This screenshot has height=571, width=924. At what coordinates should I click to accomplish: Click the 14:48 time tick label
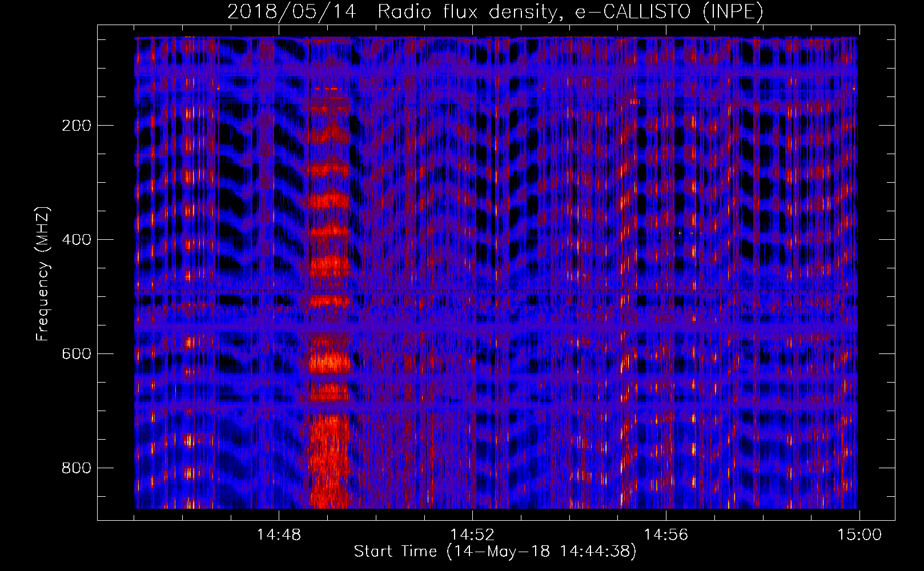279,535
